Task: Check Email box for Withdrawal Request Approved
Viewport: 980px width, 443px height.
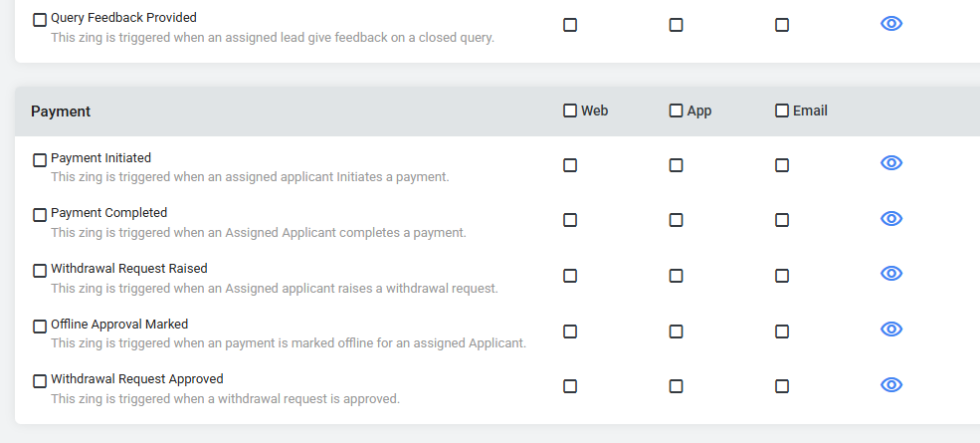Action: [x=782, y=386]
